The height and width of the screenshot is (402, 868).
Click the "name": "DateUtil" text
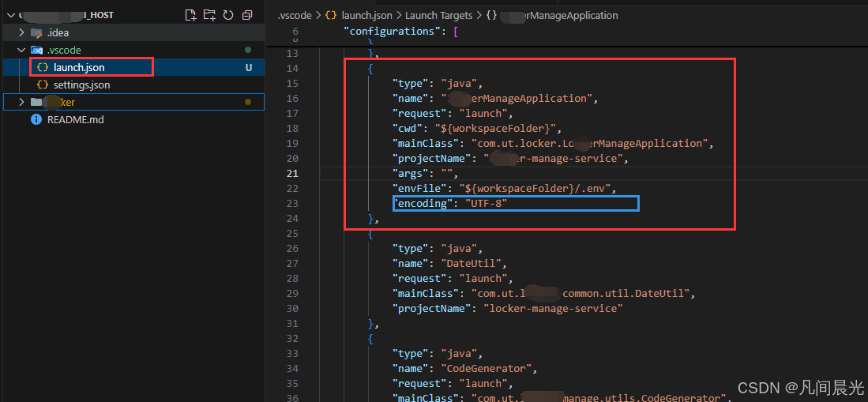[449, 263]
